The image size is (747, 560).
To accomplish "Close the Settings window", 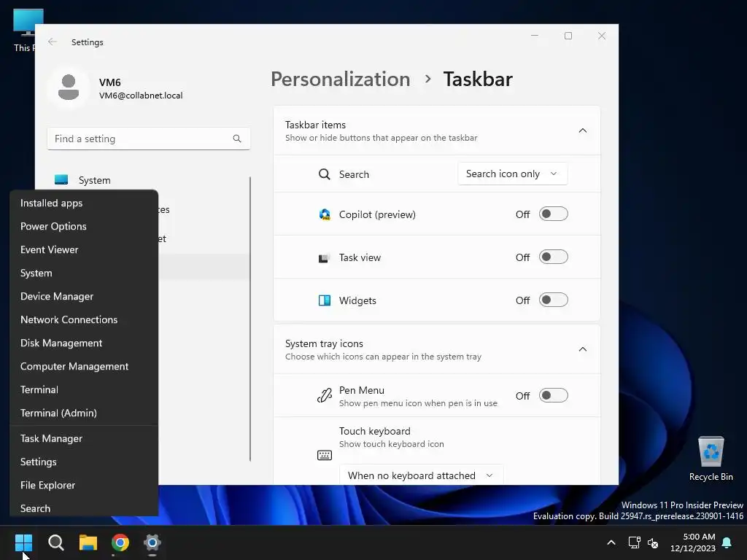I will tap(602, 36).
